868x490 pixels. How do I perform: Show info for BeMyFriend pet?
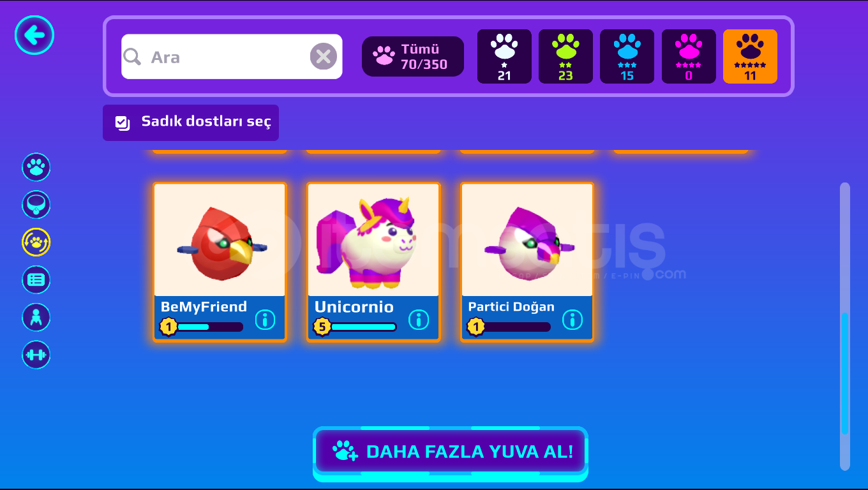coord(265,319)
